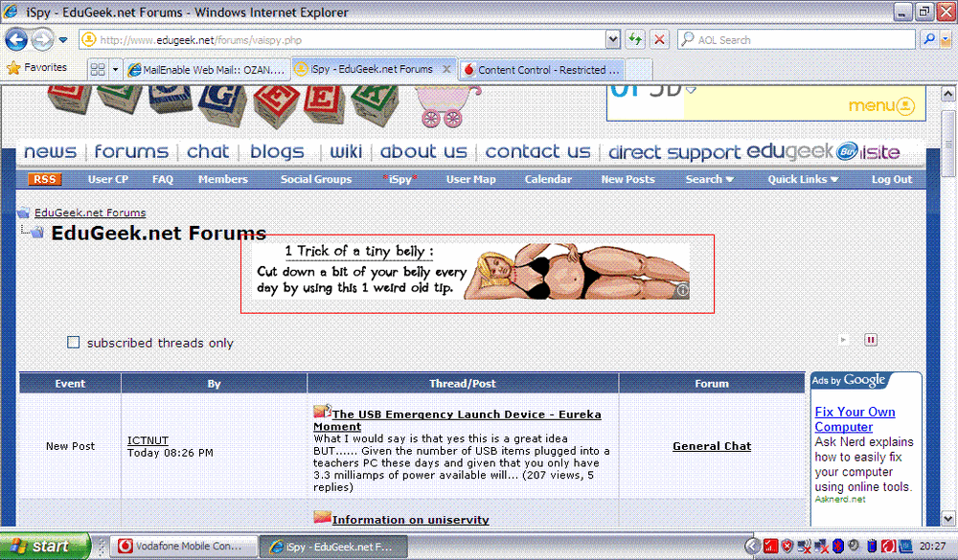Tick the subscribed threads only checkbox
The width and height of the screenshot is (958, 560).
tap(74, 342)
